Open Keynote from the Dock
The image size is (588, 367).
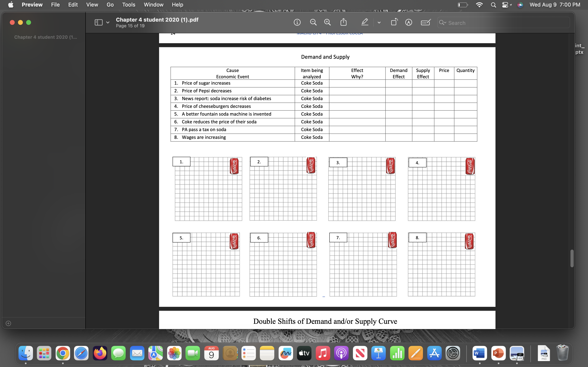[379, 353]
